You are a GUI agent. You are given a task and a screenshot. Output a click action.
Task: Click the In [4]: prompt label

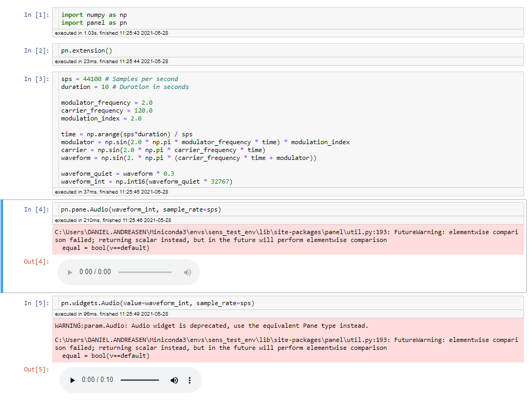tap(37, 209)
